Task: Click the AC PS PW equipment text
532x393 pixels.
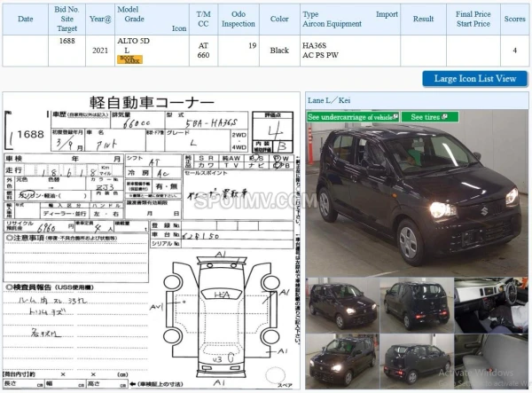Action: (x=320, y=55)
